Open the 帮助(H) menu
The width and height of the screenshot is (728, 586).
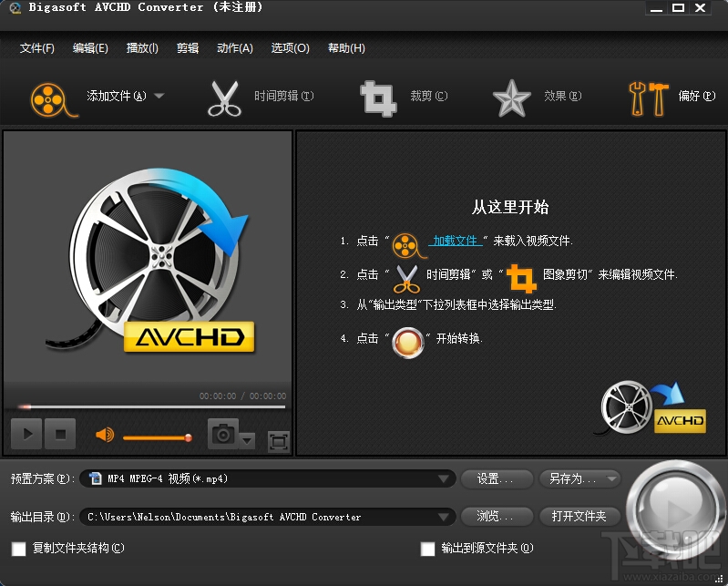pos(346,48)
